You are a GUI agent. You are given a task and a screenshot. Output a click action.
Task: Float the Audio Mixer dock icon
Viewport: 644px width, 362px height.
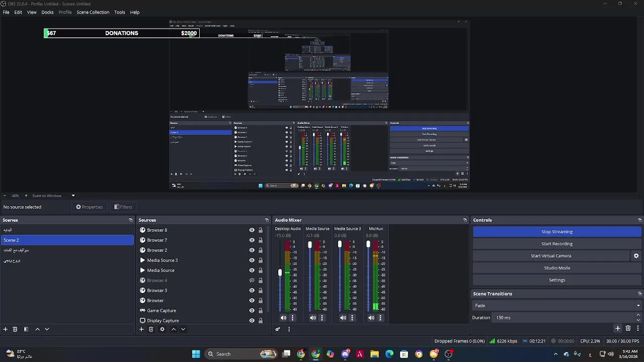coord(465,220)
